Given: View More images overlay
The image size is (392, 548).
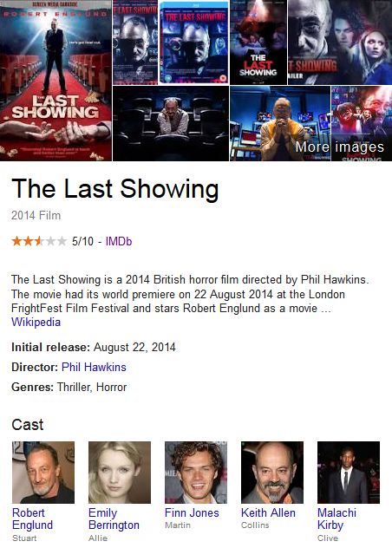Looking at the screenshot, I should click(x=340, y=147).
